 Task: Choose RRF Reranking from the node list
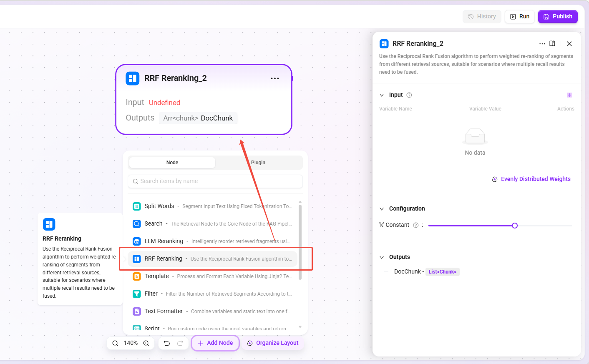click(213, 259)
